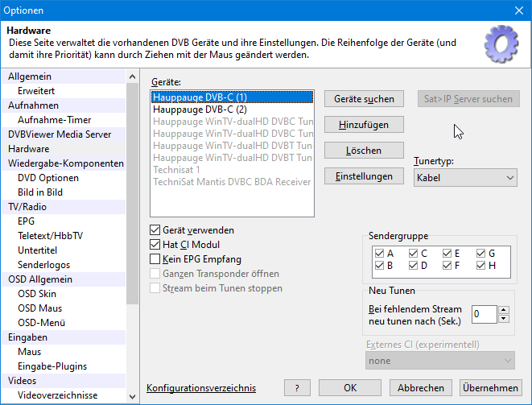Open the 'Konfigurationsverzeichnis' link
Image resolution: width=532 pixels, height=405 pixels.
201,388
